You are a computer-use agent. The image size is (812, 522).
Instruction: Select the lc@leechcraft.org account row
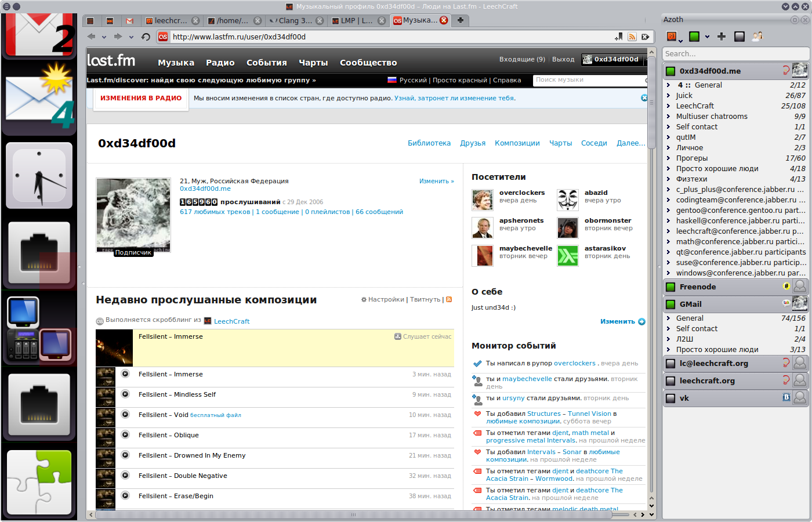click(x=735, y=363)
